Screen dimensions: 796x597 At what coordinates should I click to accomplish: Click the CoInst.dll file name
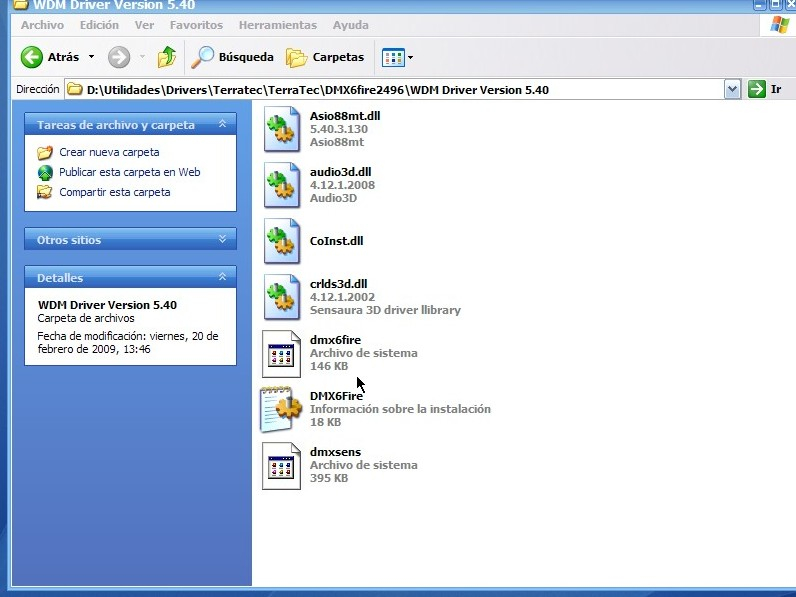click(336, 241)
